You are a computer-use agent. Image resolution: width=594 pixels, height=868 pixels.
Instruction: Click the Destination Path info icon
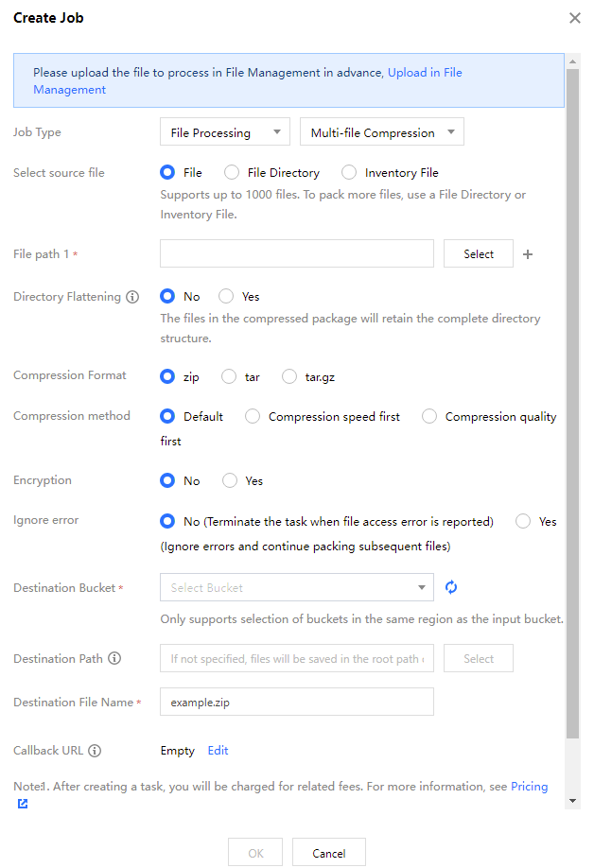pos(114,659)
